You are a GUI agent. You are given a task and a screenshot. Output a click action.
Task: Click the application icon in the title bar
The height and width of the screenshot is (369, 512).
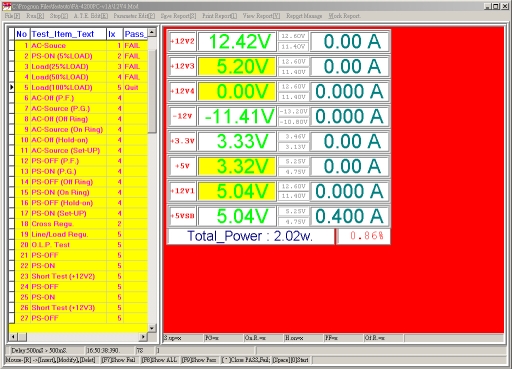[x=6, y=6]
